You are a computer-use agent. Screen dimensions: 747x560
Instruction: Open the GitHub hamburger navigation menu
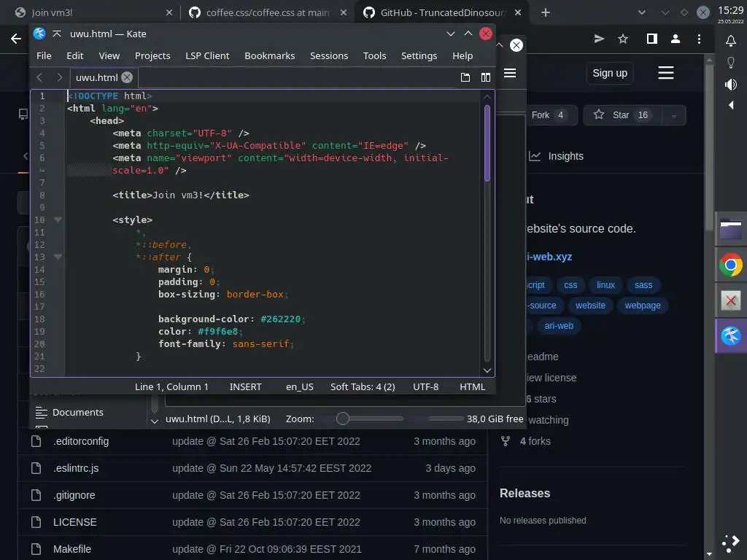tap(665, 73)
